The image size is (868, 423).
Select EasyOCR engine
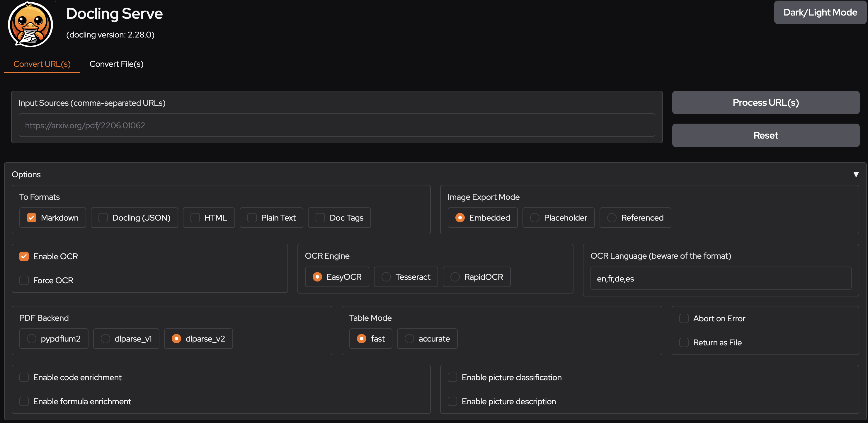coord(317,277)
